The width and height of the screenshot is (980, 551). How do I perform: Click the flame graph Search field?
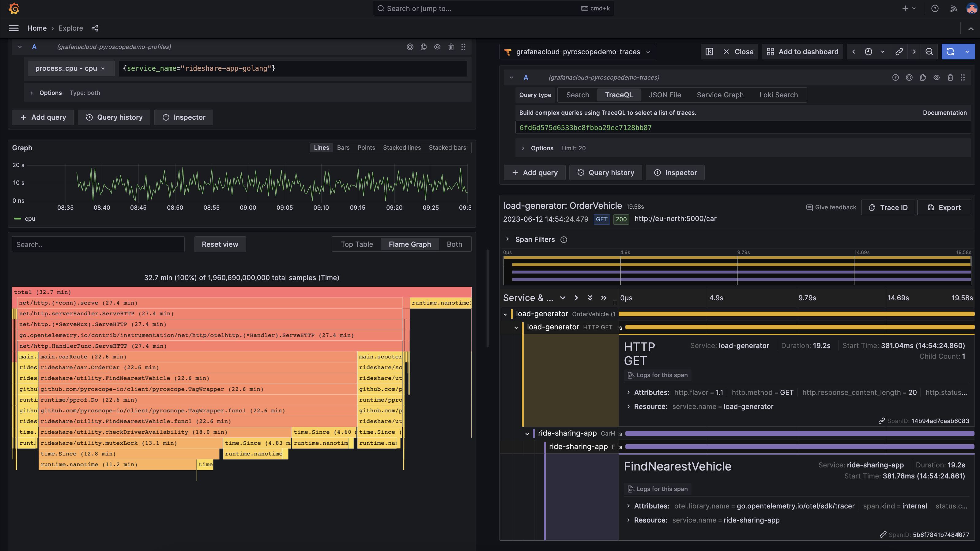(98, 245)
